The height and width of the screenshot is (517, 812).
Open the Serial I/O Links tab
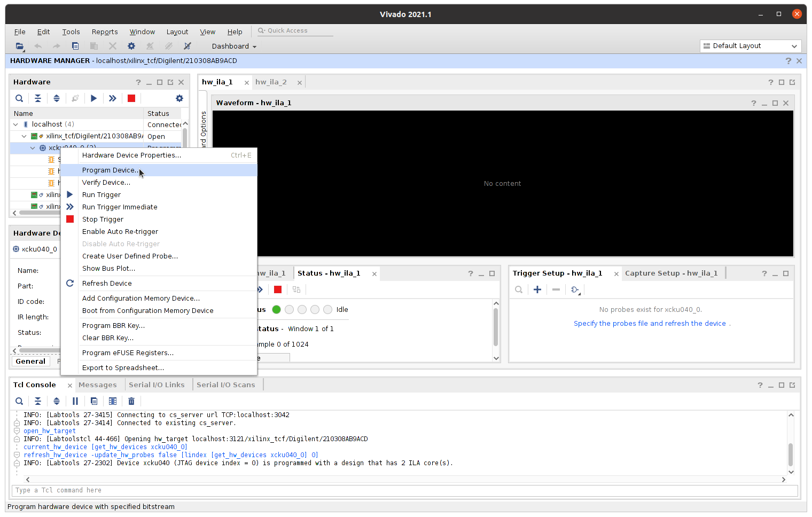pos(157,385)
